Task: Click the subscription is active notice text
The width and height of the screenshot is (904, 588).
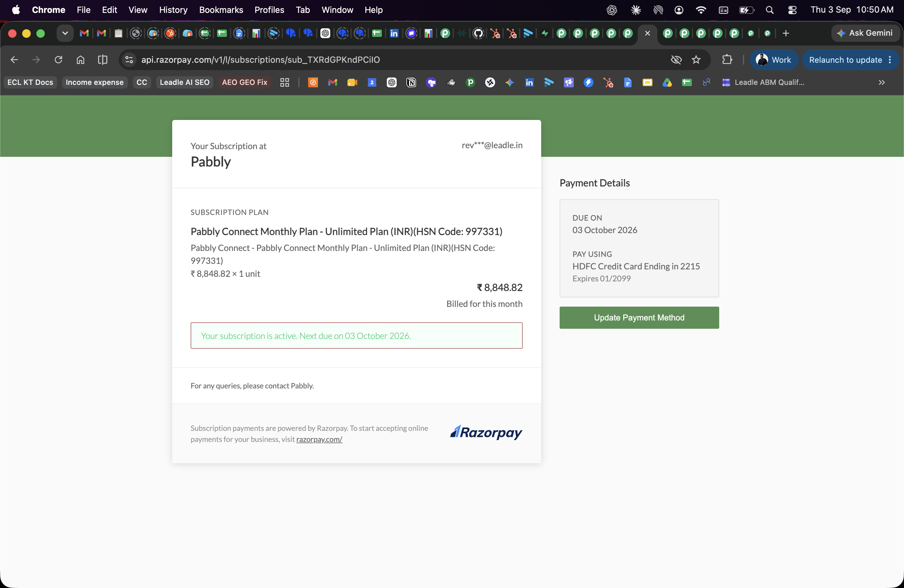Action: (x=306, y=336)
